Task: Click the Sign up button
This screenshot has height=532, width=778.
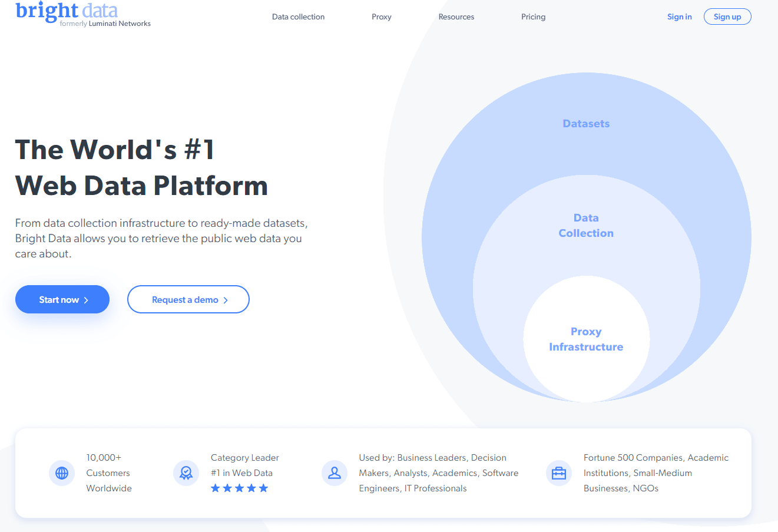Action: click(x=727, y=17)
